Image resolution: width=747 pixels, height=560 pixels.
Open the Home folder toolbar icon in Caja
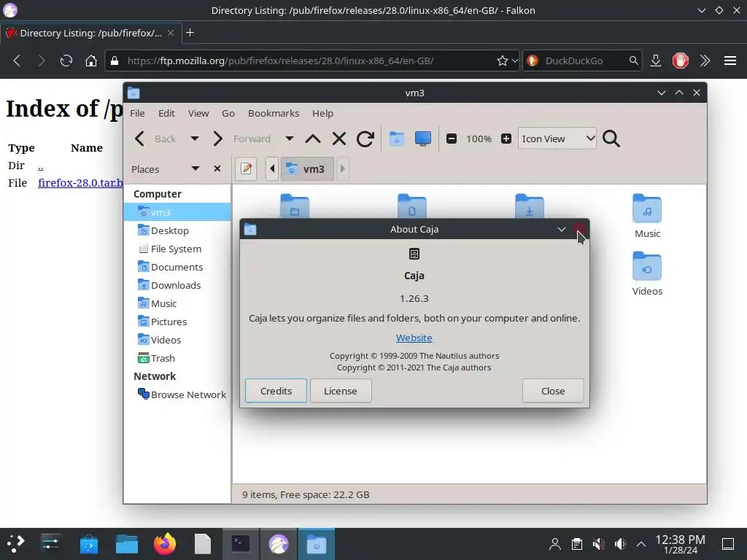(396, 139)
